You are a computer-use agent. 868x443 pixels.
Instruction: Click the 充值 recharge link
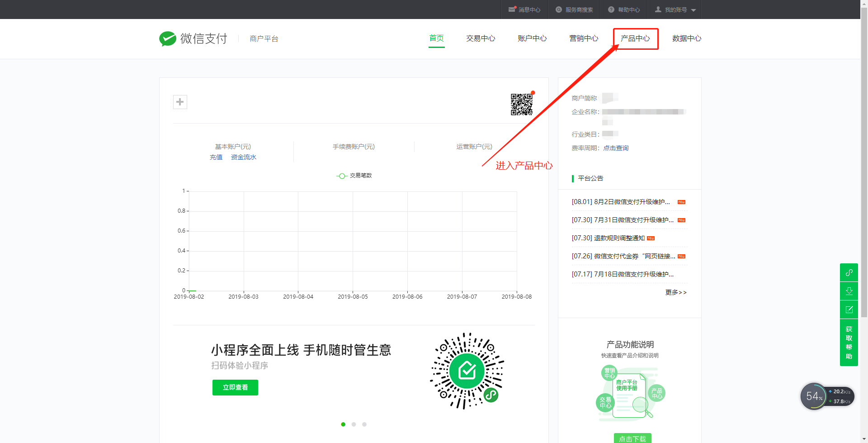(216, 157)
